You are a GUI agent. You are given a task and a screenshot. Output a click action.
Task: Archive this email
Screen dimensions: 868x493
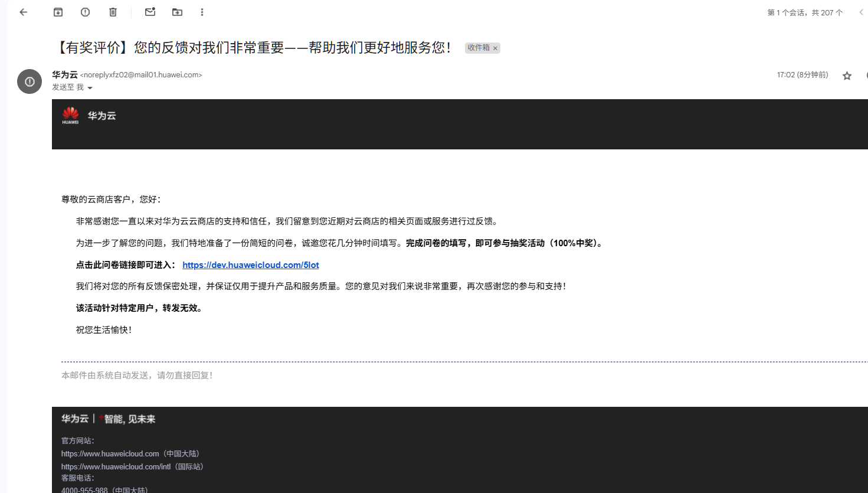(x=58, y=12)
